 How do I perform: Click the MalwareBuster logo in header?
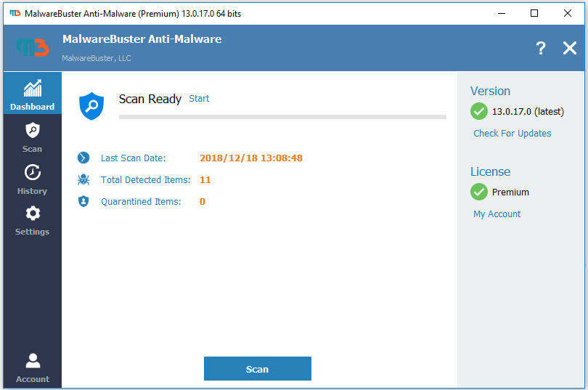point(33,48)
